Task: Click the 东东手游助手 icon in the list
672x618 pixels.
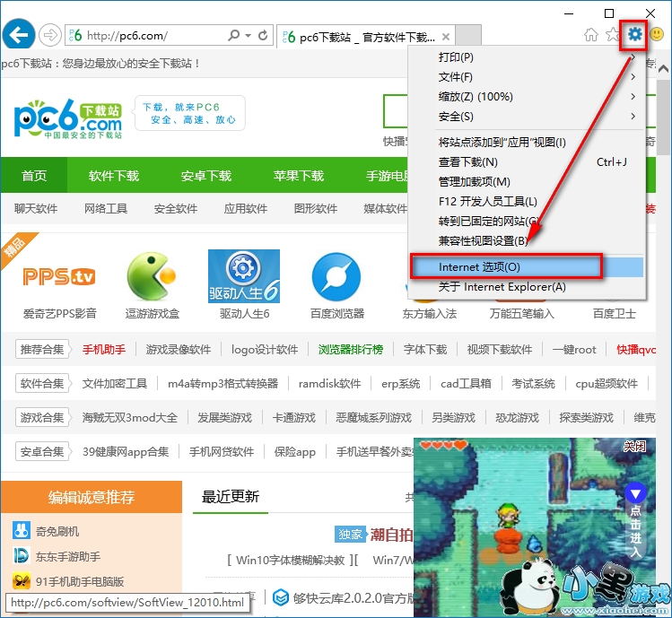Action: [x=21, y=555]
